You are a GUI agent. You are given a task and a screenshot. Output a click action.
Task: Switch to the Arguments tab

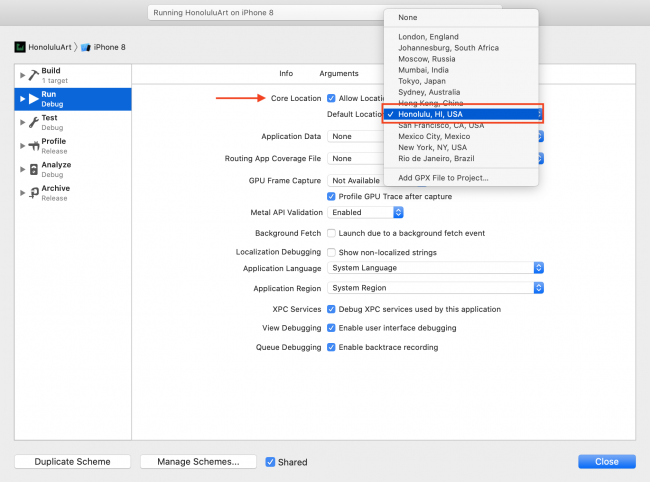339,73
